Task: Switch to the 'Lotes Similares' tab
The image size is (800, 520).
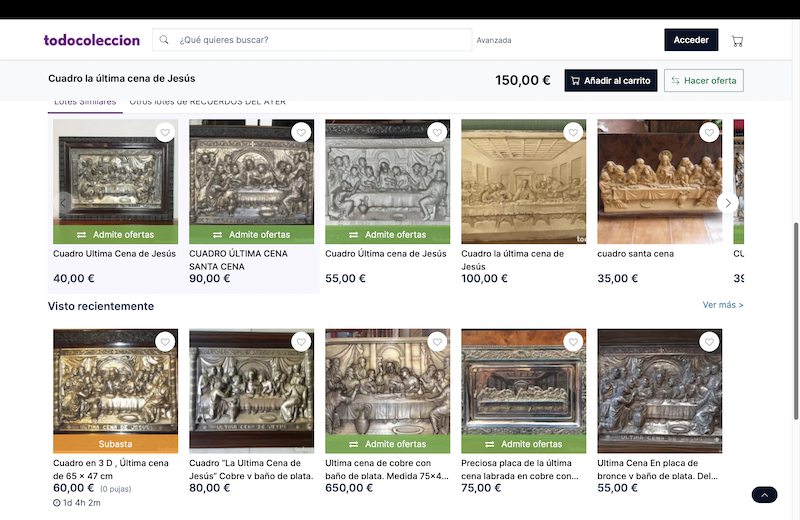Action: 85,102
